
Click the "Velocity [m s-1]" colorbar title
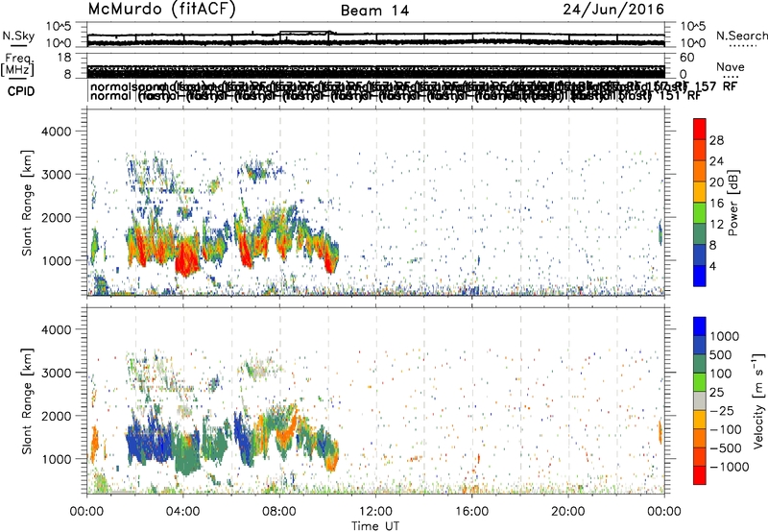(758, 400)
